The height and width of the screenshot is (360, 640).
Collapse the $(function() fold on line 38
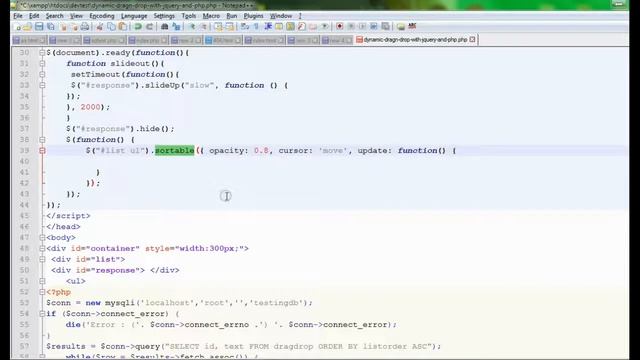click(42, 140)
